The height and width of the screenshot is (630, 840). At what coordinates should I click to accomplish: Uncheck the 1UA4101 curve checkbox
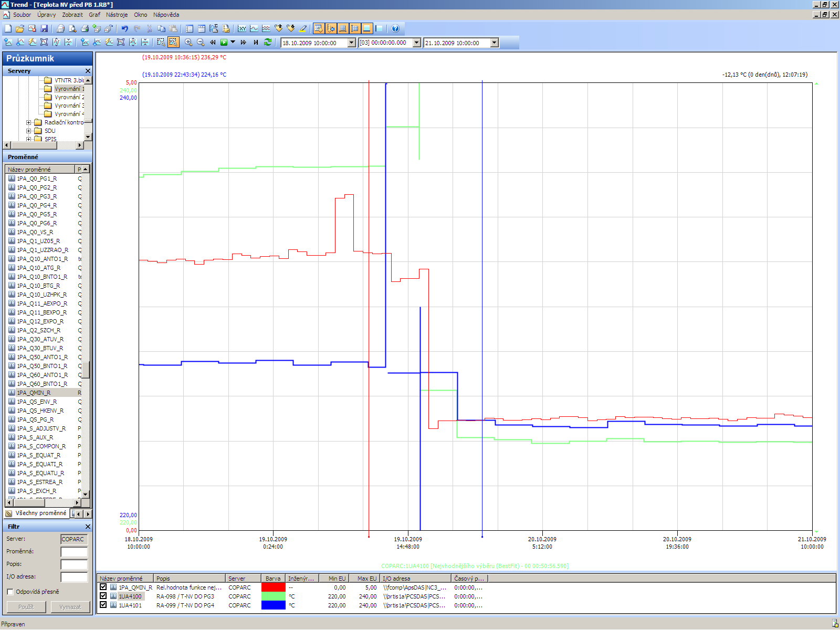(x=103, y=605)
